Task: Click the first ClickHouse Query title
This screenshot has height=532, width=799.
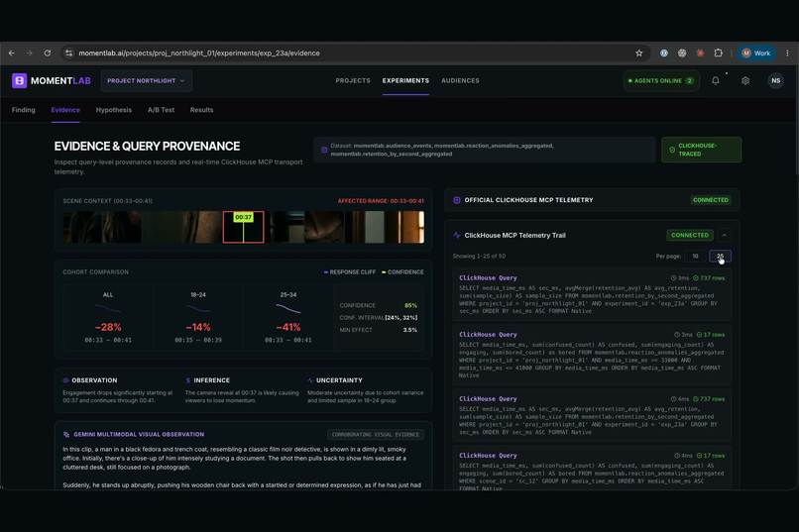Action: [488, 278]
